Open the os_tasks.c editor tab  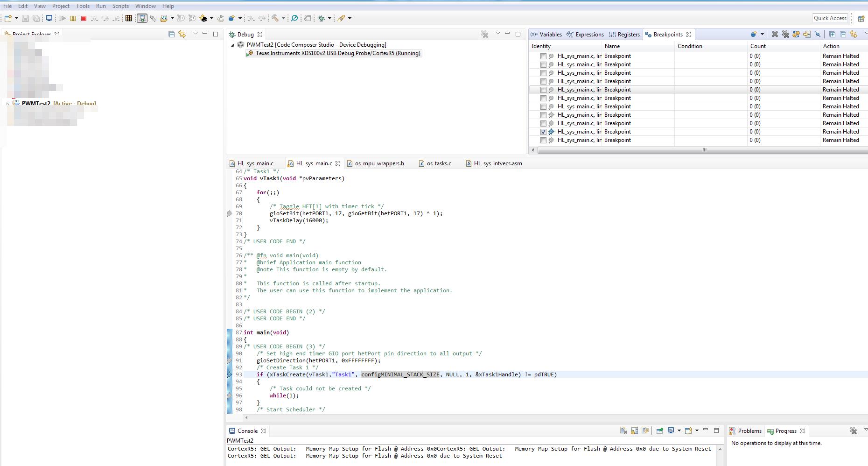(439, 163)
